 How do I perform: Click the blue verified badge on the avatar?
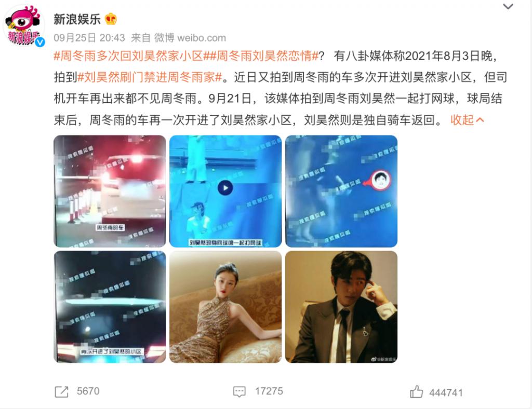click(41, 42)
